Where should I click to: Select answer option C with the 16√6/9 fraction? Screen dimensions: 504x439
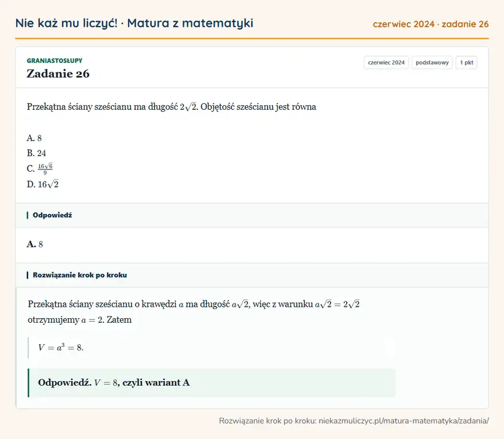point(40,169)
